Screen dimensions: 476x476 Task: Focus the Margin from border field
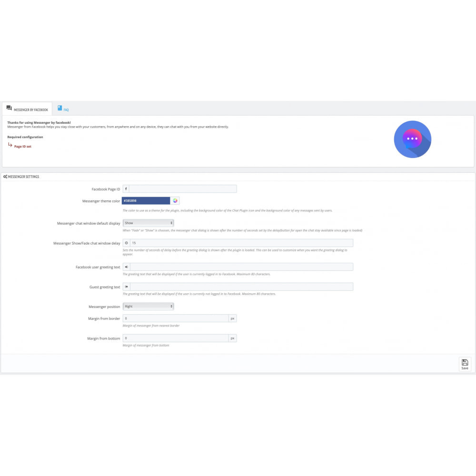point(176,318)
